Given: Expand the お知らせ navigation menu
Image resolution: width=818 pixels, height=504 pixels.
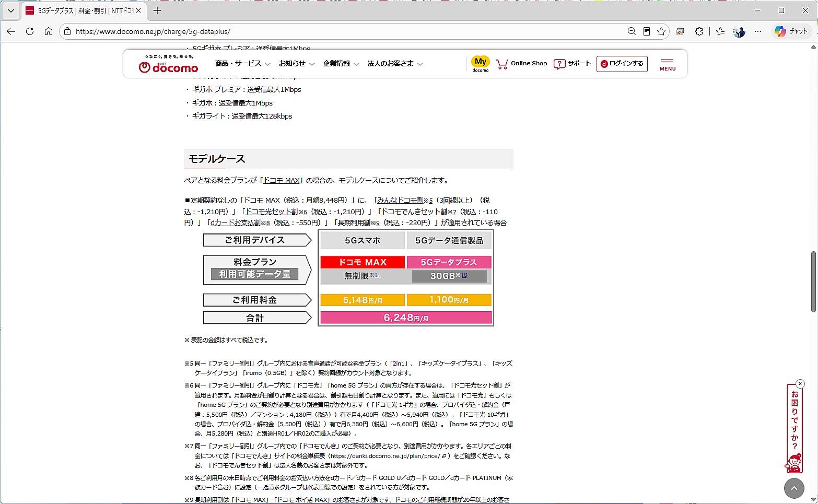Looking at the screenshot, I should 297,64.
